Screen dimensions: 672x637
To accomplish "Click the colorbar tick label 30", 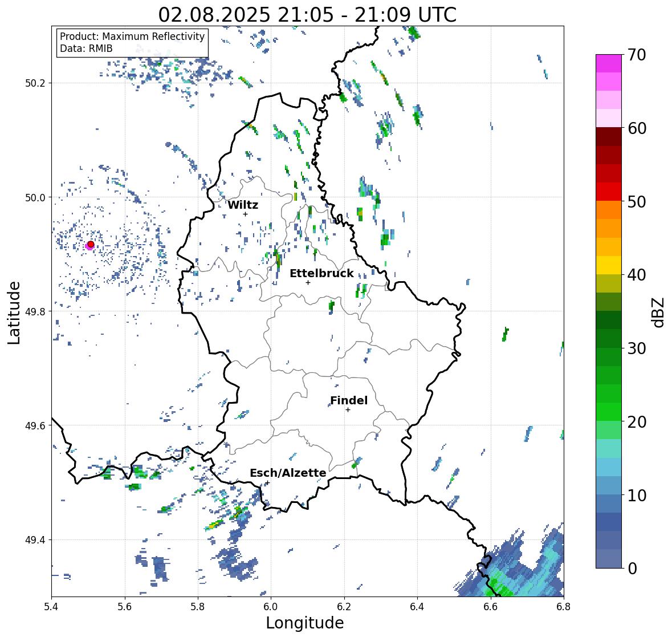I will (637, 348).
